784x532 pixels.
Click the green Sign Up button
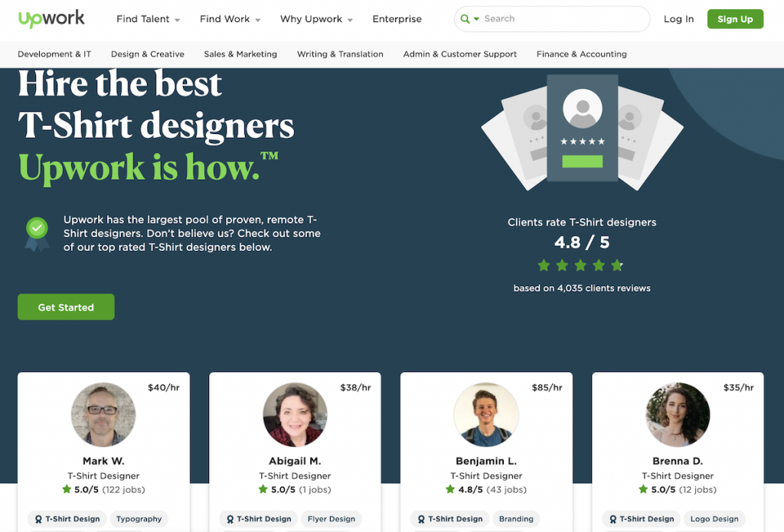pos(734,19)
